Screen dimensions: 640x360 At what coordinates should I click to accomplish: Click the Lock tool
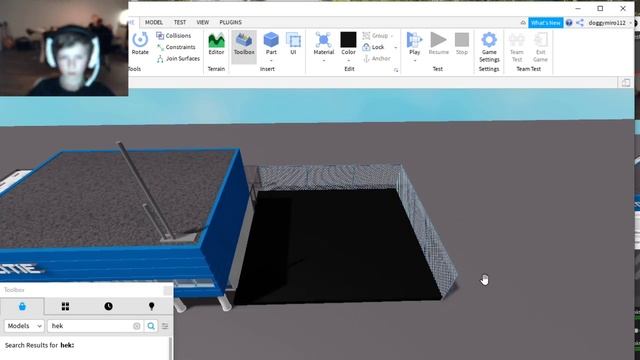click(373, 47)
